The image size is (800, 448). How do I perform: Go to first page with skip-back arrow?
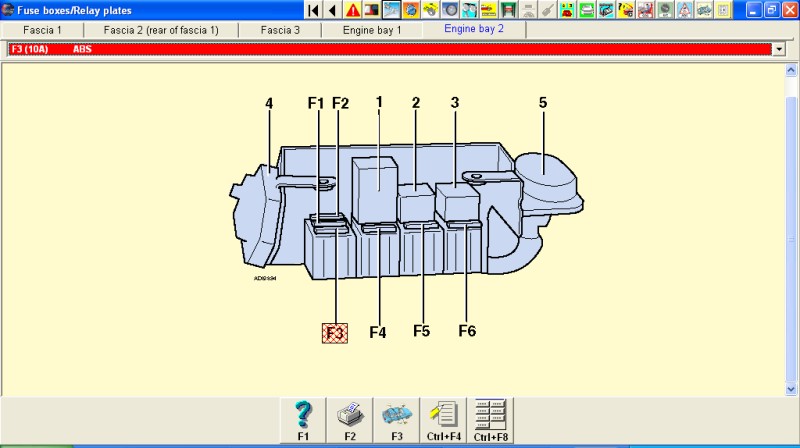tap(314, 10)
